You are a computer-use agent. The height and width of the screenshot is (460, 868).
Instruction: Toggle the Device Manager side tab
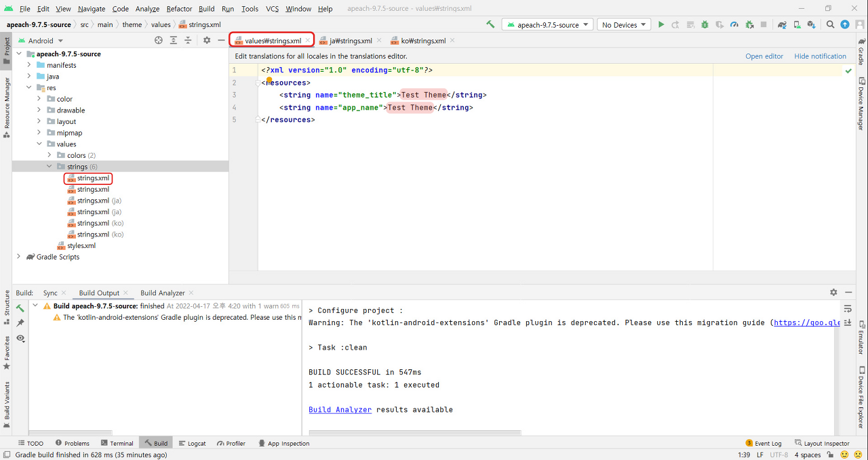pos(861,103)
